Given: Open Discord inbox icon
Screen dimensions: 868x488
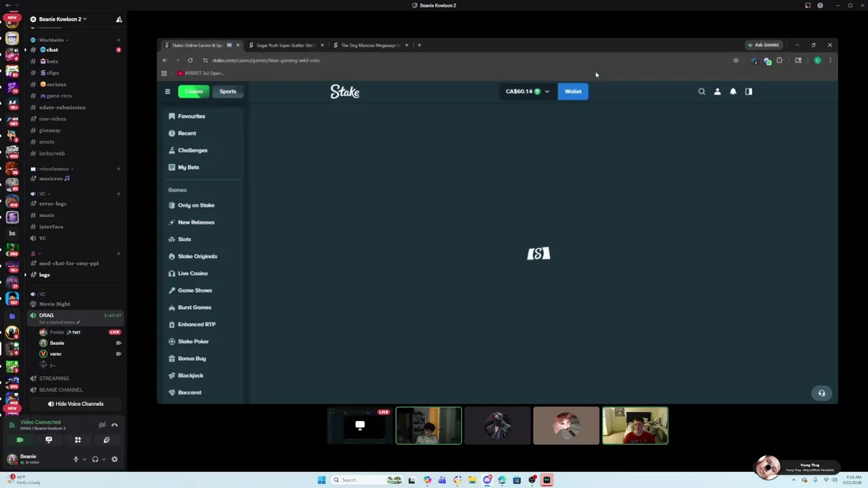Looking at the screenshot, I should click(808, 5).
